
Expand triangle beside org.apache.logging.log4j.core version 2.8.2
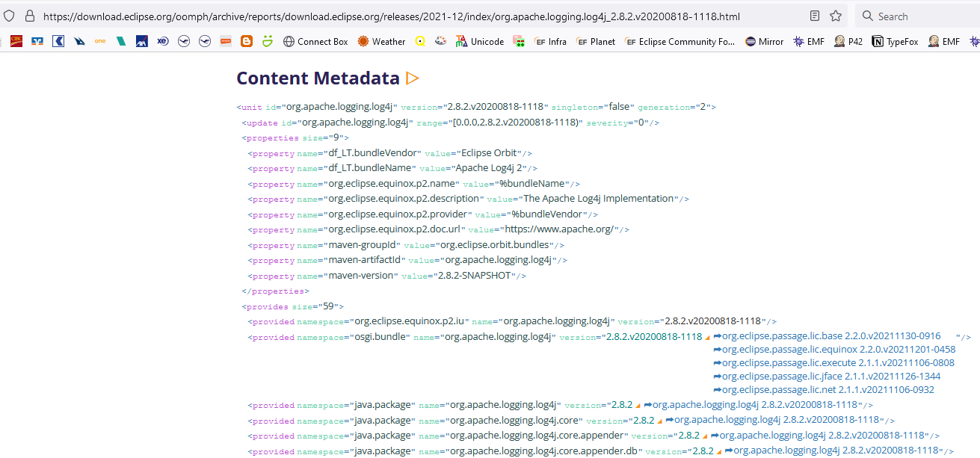coord(659,421)
